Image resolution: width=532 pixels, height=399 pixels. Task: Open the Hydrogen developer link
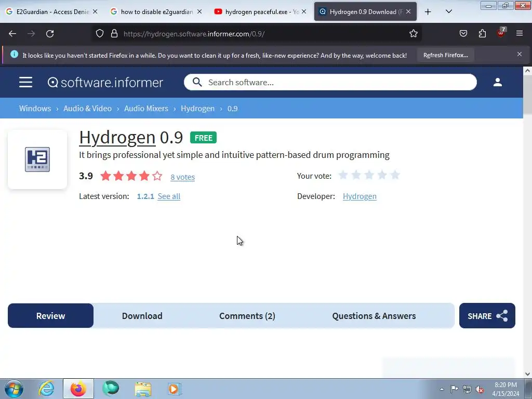[x=360, y=196]
